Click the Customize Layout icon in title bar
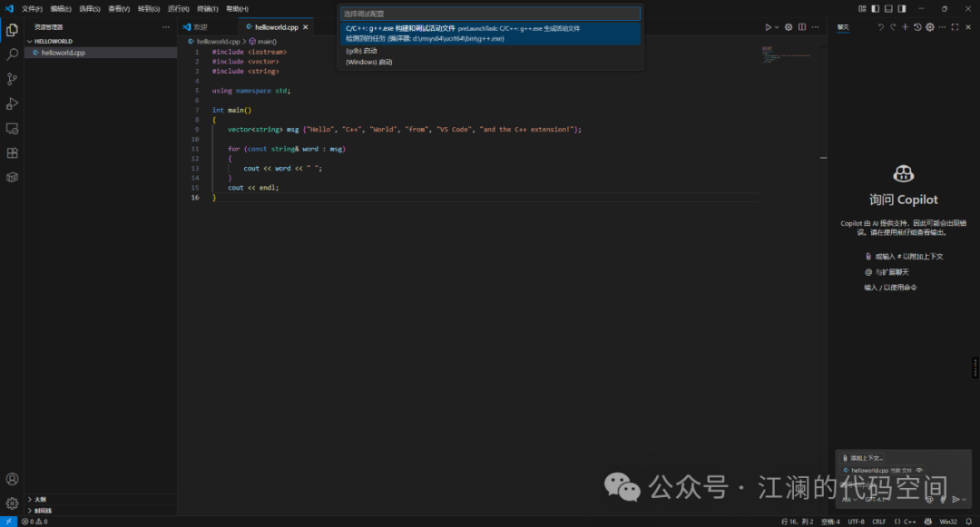 (863, 9)
